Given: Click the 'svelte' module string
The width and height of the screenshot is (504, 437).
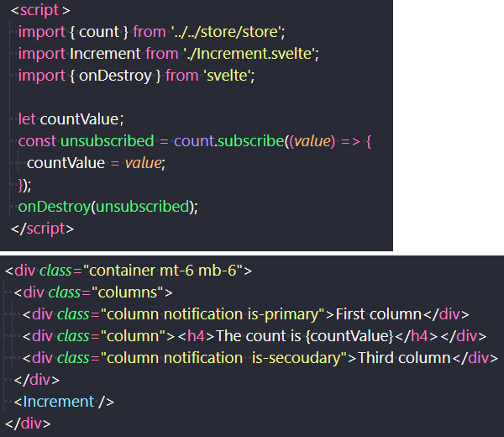Looking at the screenshot, I should 228,76.
